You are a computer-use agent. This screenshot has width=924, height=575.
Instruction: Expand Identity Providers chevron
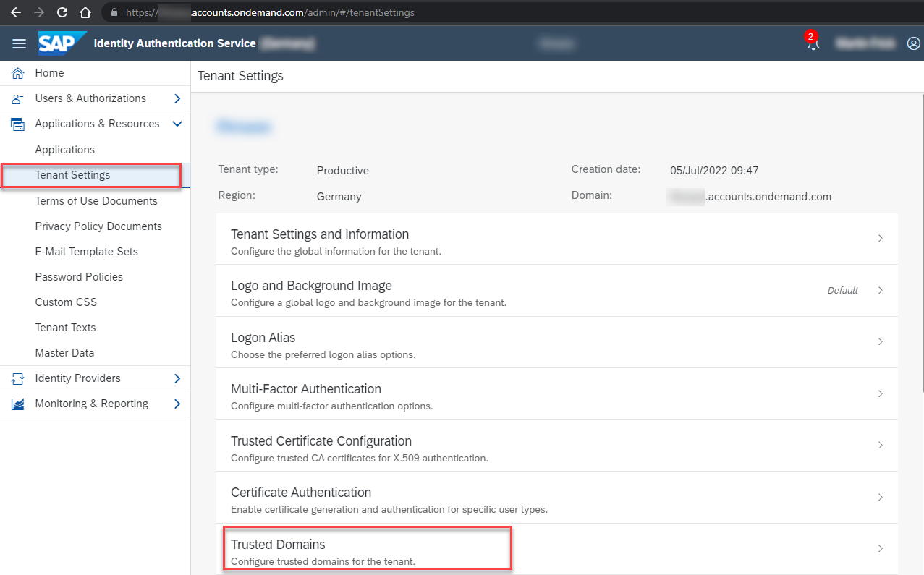pyautogui.click(x=177, y=378)
